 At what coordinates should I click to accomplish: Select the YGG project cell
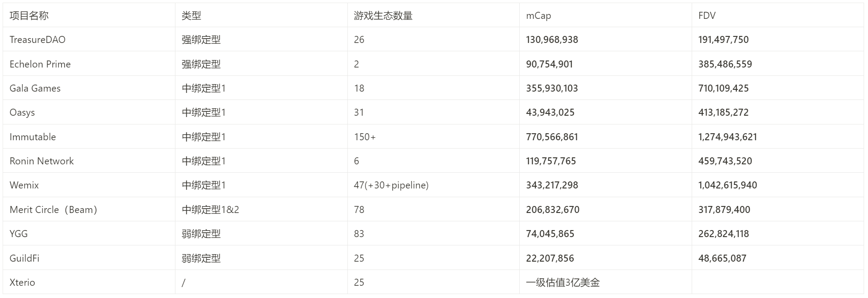19,234
